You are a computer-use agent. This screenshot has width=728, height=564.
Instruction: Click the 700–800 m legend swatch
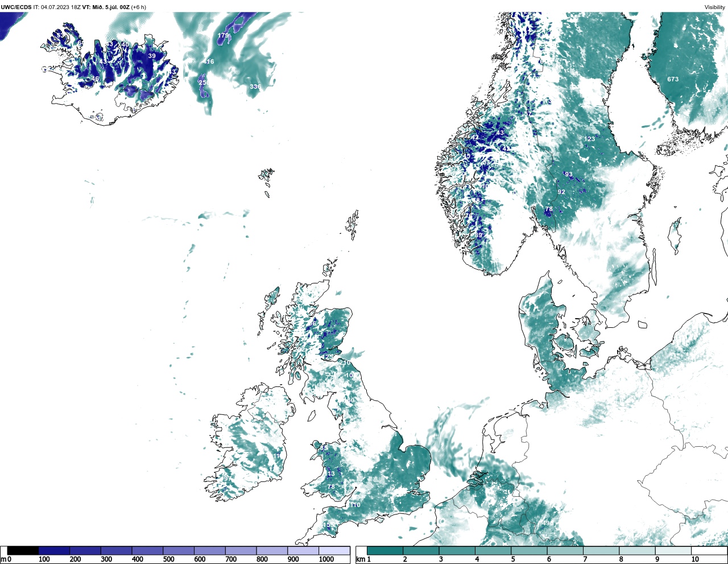click(241, 550)
